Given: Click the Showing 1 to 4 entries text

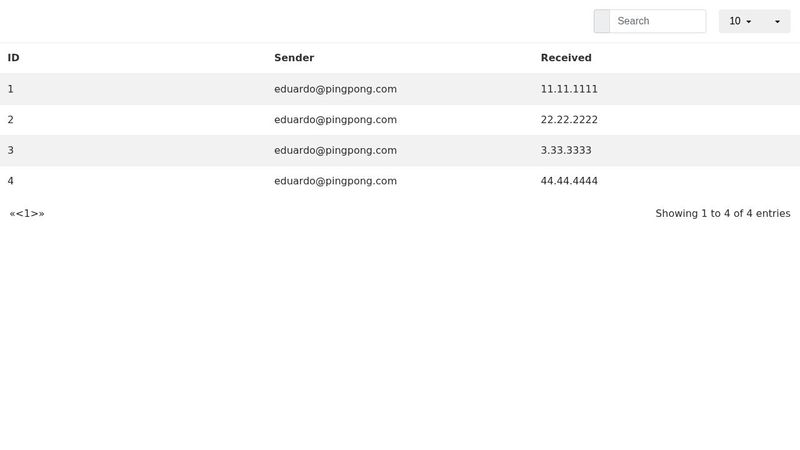Looking at the screenshot, I should [722, 214].
